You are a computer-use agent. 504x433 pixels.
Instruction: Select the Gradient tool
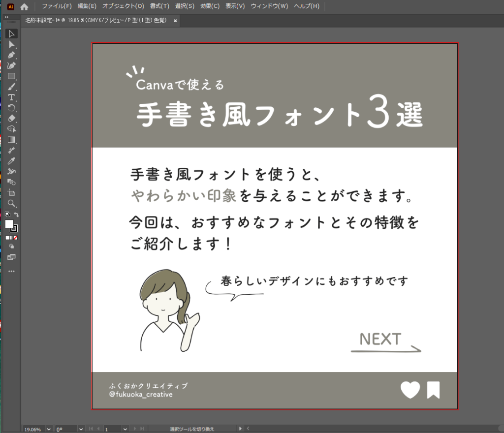(12, 140)
